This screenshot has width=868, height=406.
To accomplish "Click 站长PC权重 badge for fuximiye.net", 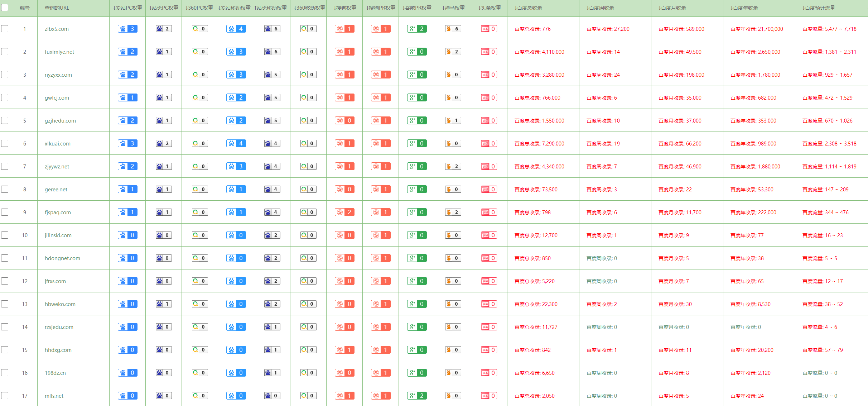I will [164, 52].
